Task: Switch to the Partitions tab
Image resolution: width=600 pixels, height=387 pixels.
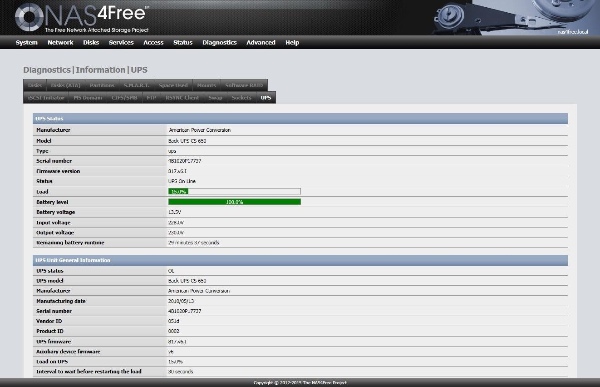Action: [102, 85]
